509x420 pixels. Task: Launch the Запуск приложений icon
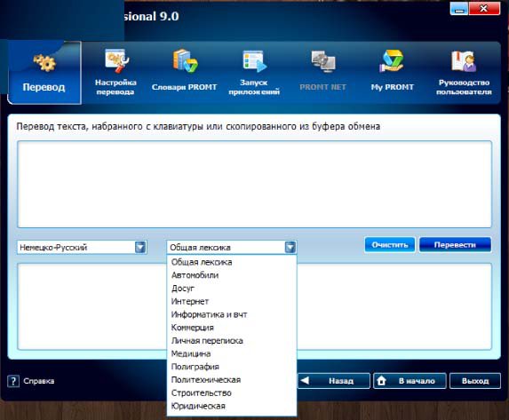click(x=254, y=60)
